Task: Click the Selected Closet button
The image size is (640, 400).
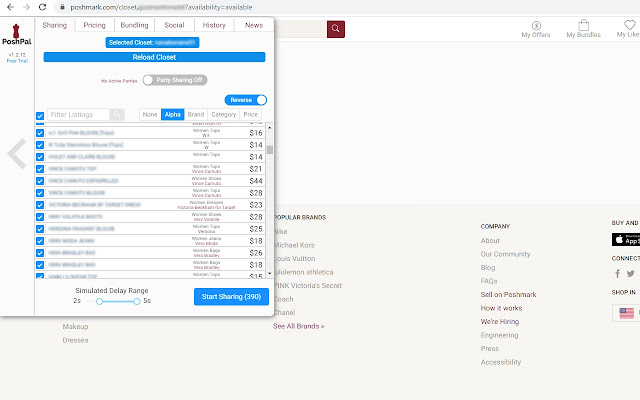Action: (x=152, y=42)
